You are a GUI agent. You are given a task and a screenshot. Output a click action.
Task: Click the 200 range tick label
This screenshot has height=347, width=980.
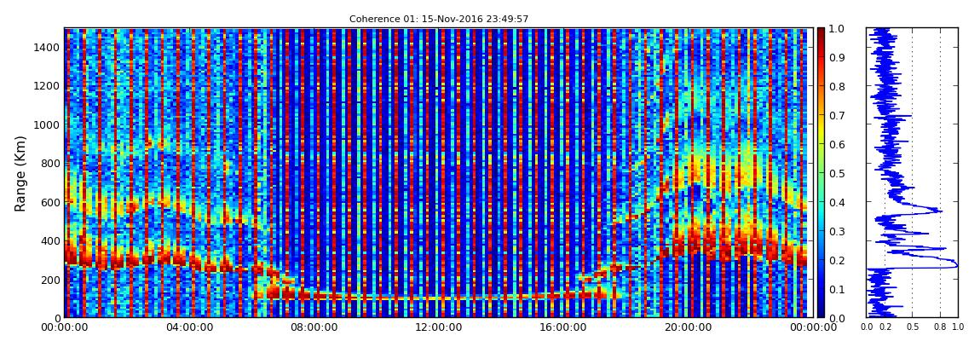coord(50,280)
